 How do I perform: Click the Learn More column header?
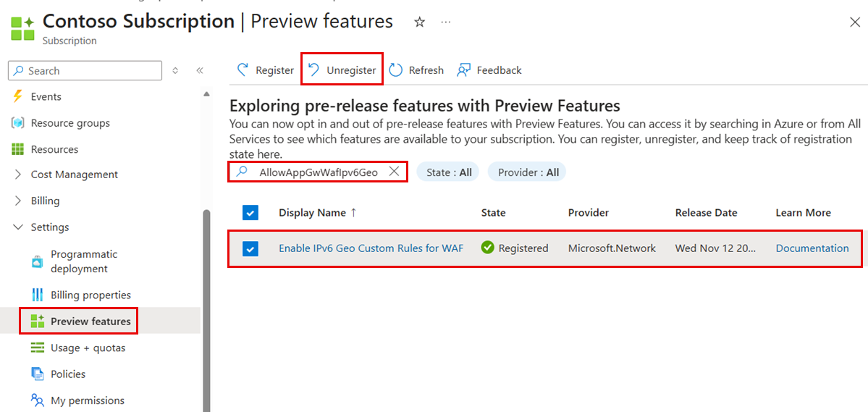pos(804,213)
